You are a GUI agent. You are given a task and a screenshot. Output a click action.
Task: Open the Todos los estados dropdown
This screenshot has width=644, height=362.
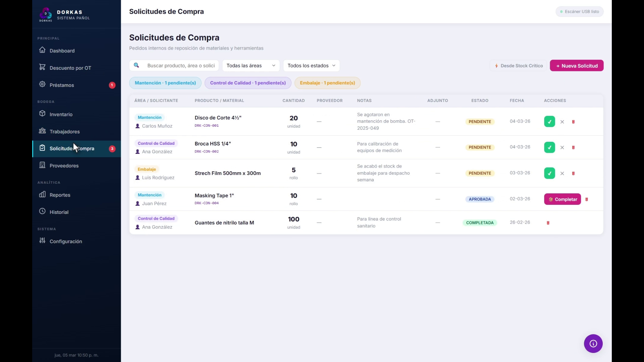click(311, 66)
